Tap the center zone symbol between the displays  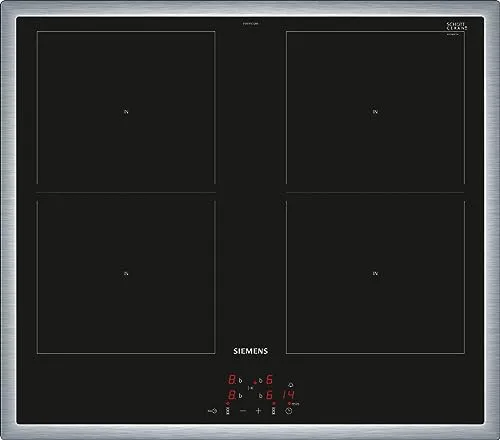pyautogui.click(x=251, y=388)
